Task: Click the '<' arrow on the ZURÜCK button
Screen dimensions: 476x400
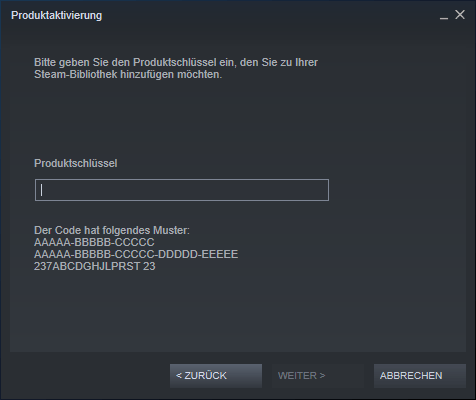Action: tap(179, 376)
